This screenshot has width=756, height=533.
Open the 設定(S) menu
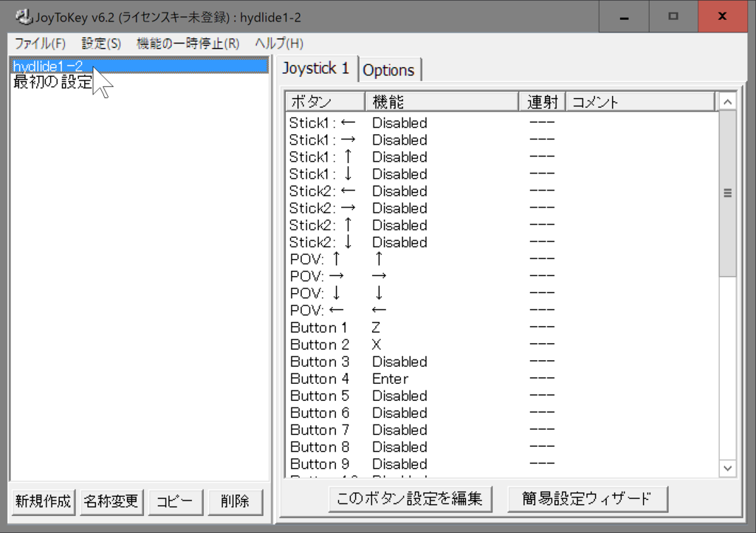pos(101,44)
